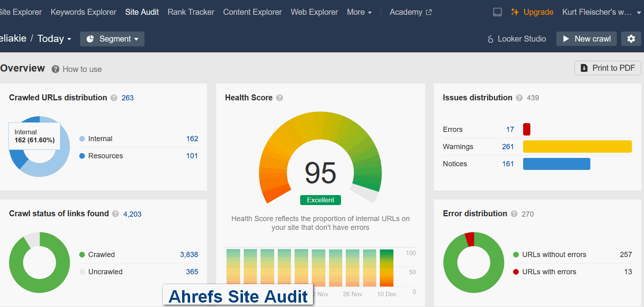Open the Academy link

pyautogui.click(x=411, y=12)
